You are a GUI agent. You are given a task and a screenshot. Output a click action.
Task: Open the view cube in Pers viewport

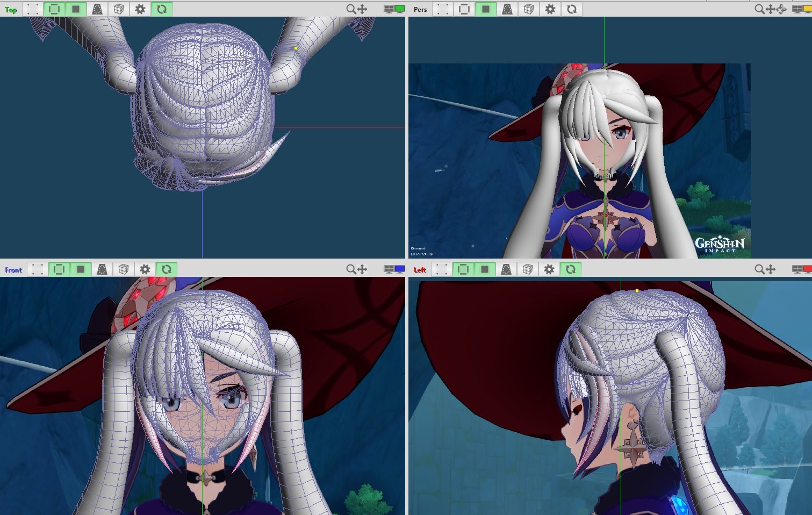529,9
